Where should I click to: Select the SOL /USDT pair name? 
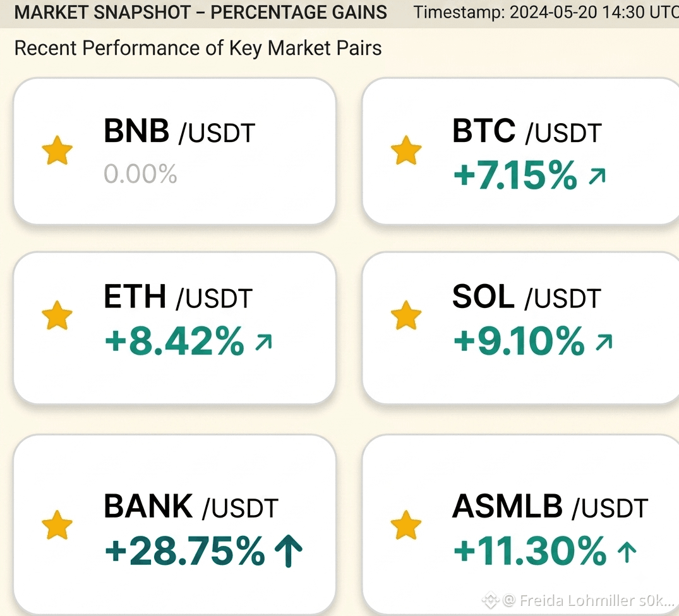point(527,297)
